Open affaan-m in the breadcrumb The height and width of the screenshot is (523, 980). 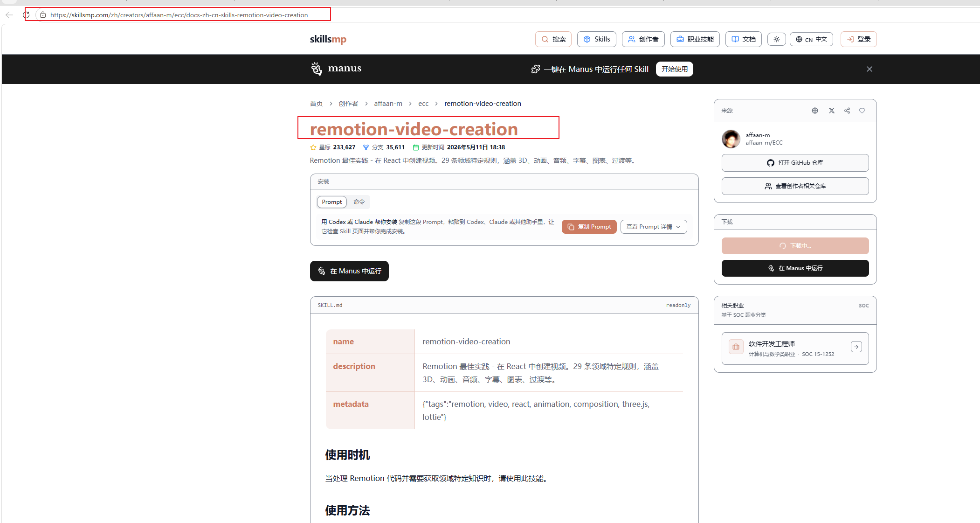pyautogui.click(x=388, y=104)
